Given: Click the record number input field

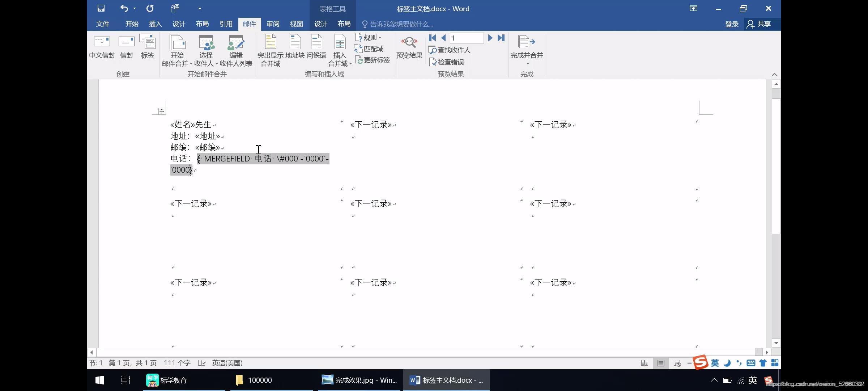Looking at the screenshot, I should (x=467, y=38).
